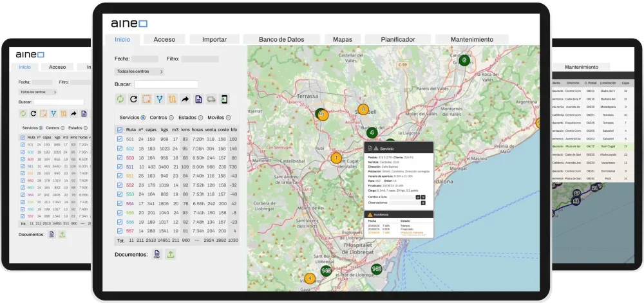Viewport: 644px width, 303px height.
Task: Open Mantenimiento tab in center tablet
Action: (472, 39)
